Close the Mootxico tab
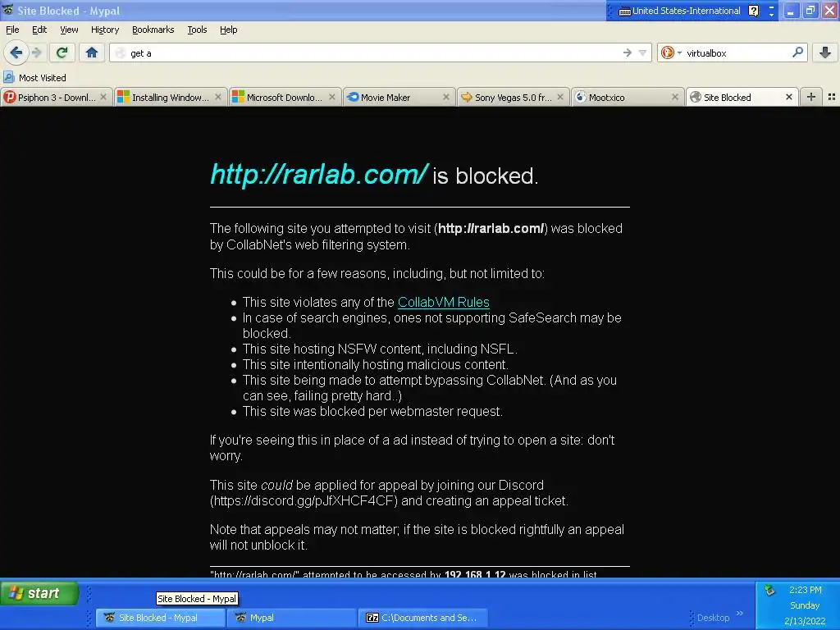Image resolution: width=840 pixels, height=630 pixels. click(x=675, y=97)
